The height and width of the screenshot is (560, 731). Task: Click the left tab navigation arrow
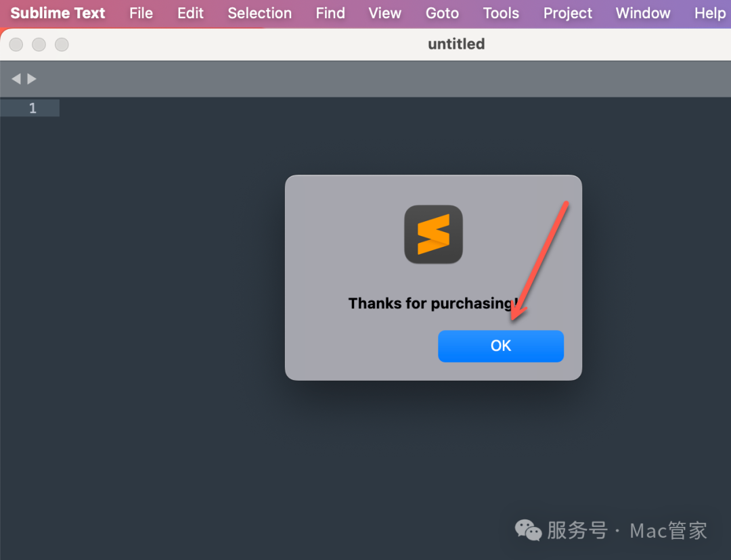click(x=16, y=79)
